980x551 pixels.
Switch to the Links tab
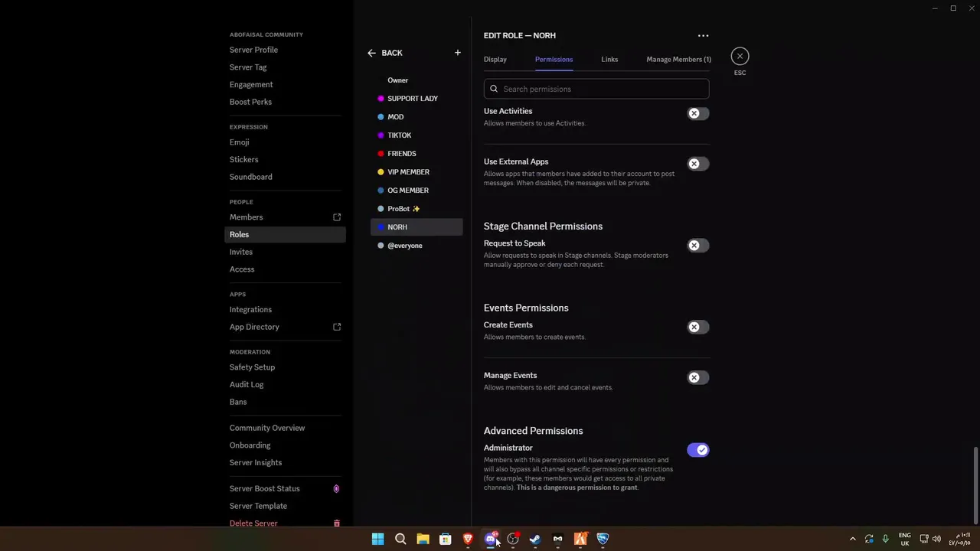609,59
